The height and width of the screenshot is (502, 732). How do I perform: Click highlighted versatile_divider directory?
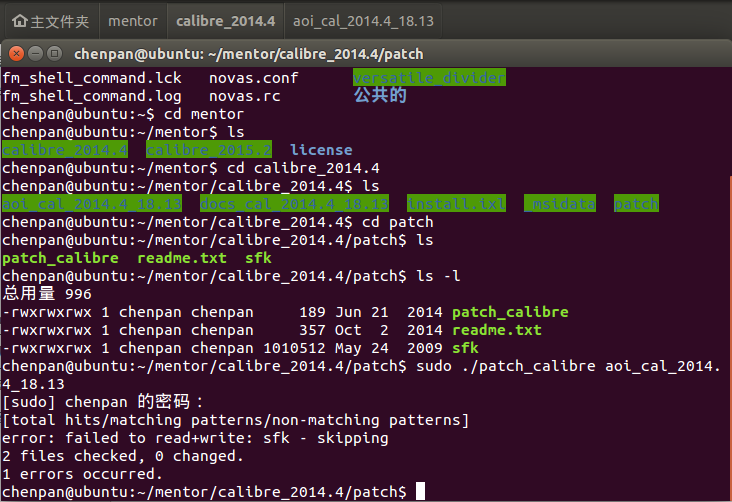coord(429,78)
